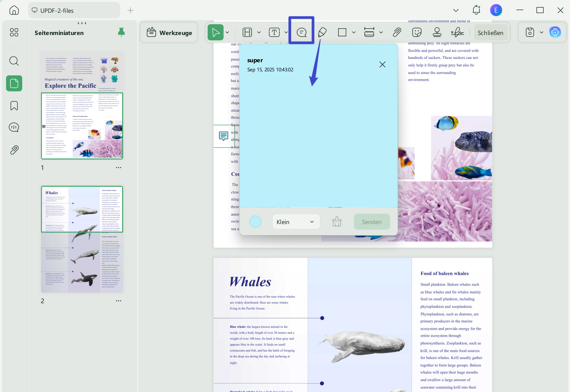Expand the rectangle shape dropdown arrow
The image size is (570, 392).
click(354, 32)
